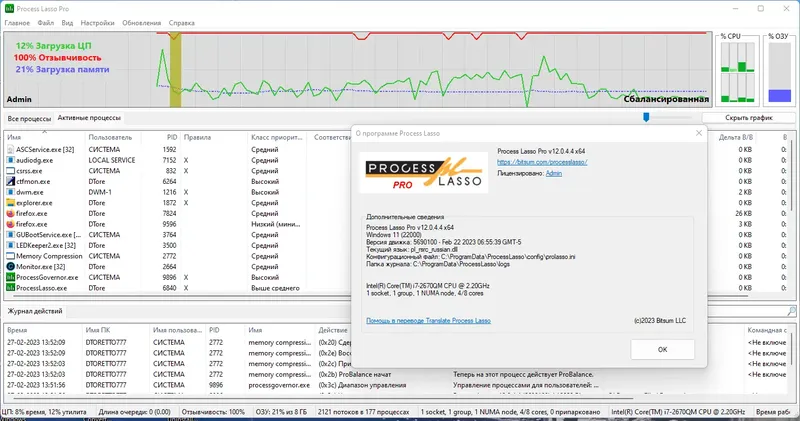Click the graph zoom slider thumb
The image size is (800, 421).
646,117
